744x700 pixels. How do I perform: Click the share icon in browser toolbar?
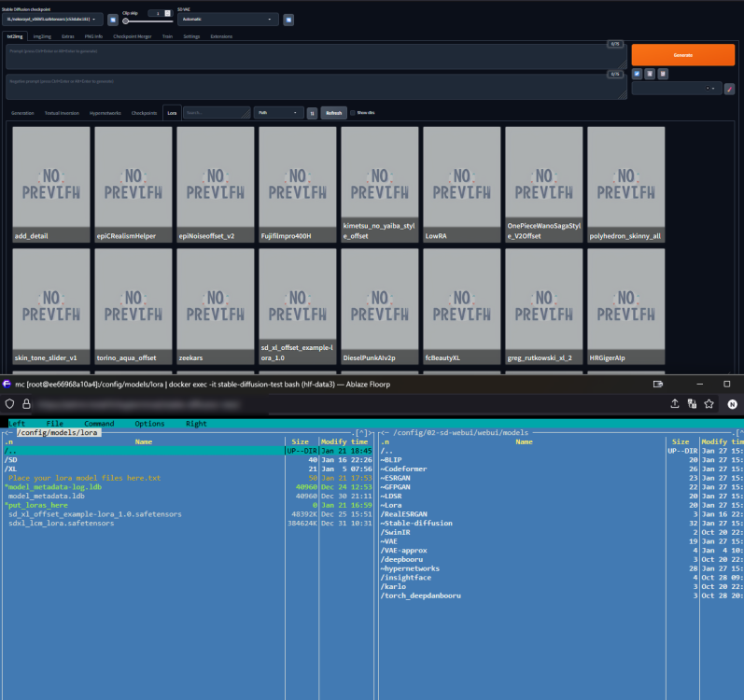(x=675, y=403)
